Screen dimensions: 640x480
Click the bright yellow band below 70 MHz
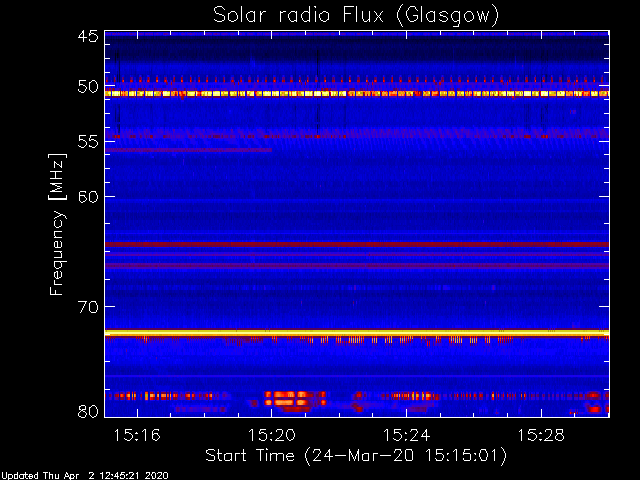pos(357,333)
